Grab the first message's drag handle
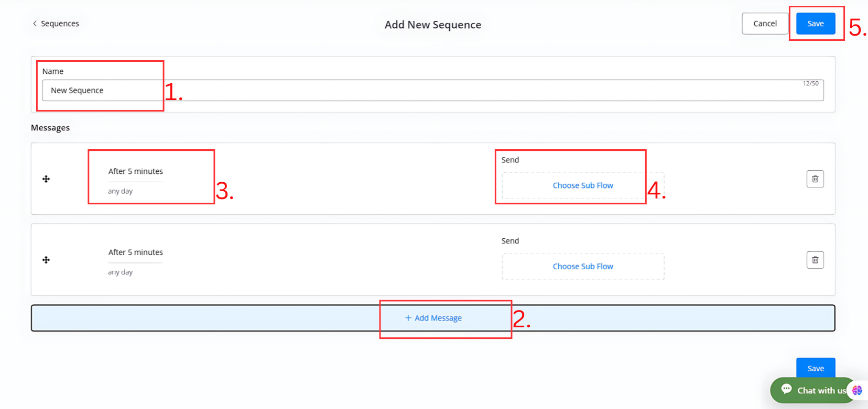The image size is (868, 409). 46,179
